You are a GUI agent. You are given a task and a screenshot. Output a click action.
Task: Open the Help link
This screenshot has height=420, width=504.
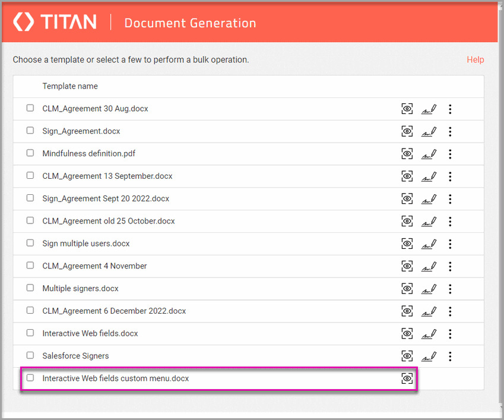coord(476,59)
